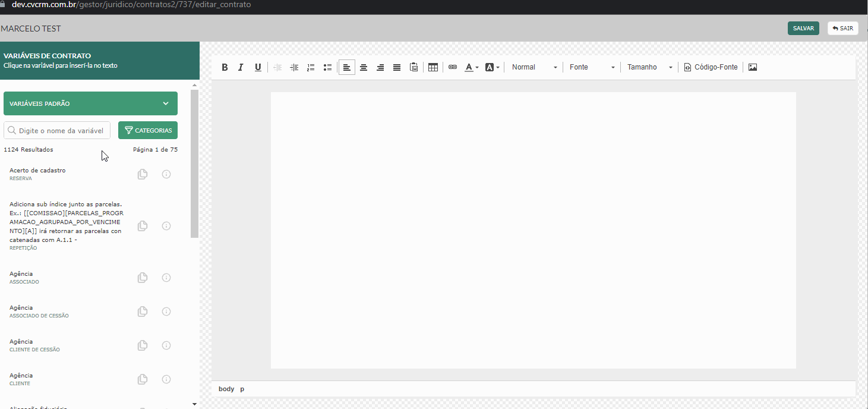Copy the Agência CLIENTE variable

pyautogui.click(x=143, y=379)
